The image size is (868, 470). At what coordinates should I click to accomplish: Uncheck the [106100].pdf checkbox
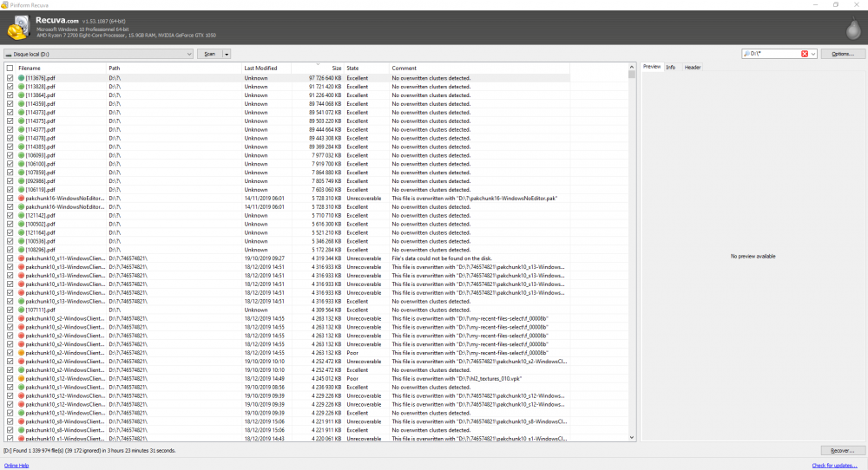pyautogui.click(x=10, y=164)
